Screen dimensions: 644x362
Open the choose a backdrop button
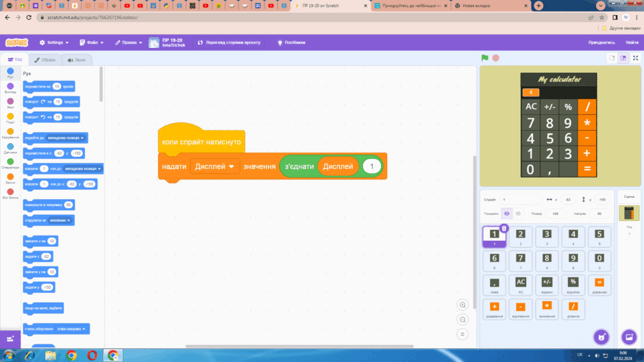(x=629, y=337)
